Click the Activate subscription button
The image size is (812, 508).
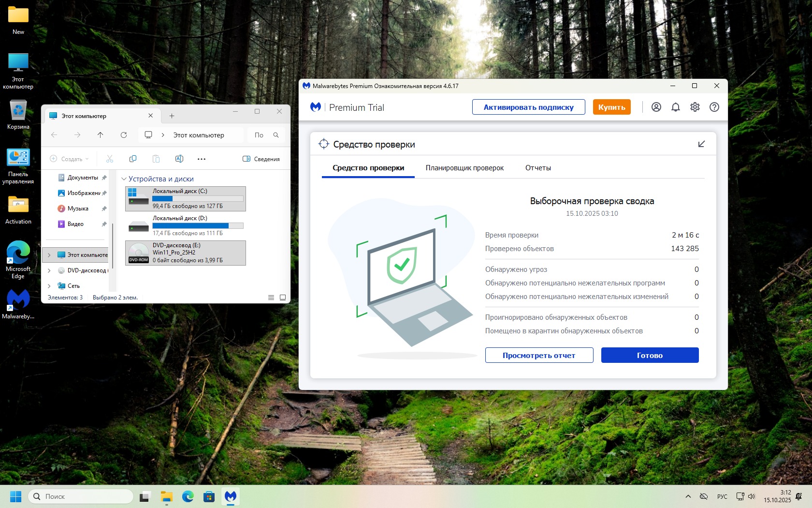529,107
